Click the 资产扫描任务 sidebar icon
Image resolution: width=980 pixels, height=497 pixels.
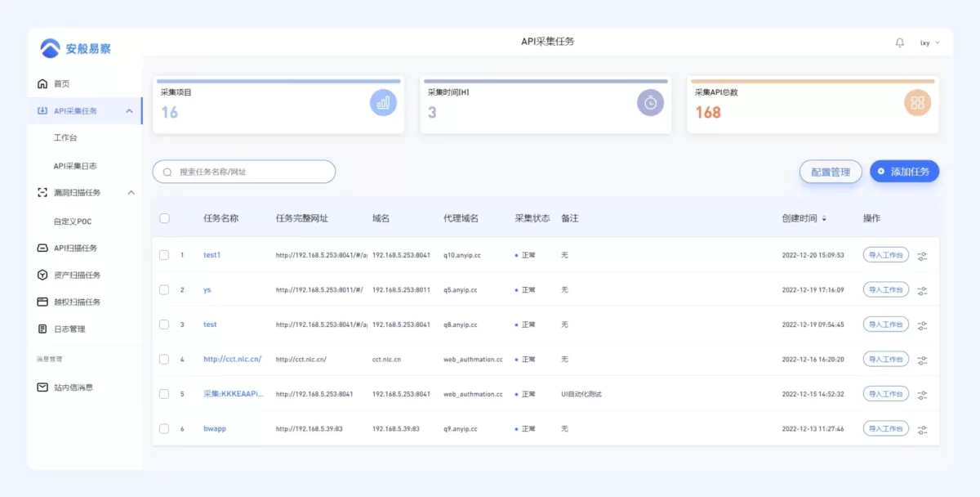[x=42, y=275]
